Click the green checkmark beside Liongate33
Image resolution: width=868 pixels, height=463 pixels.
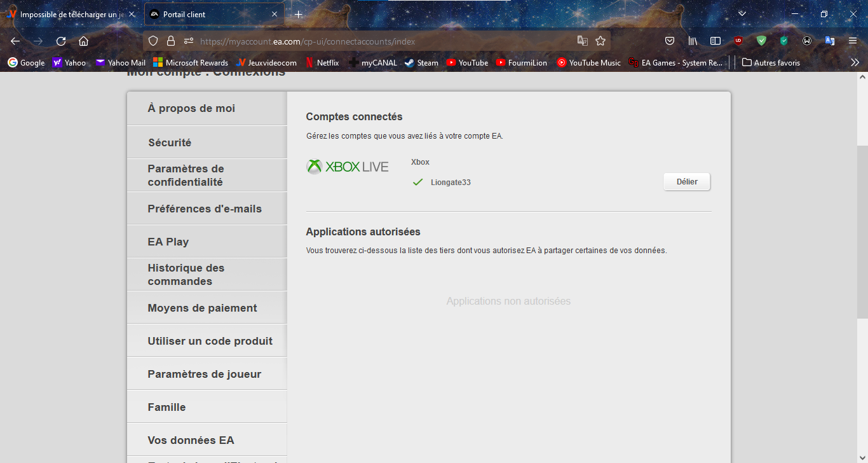point(417,183)
